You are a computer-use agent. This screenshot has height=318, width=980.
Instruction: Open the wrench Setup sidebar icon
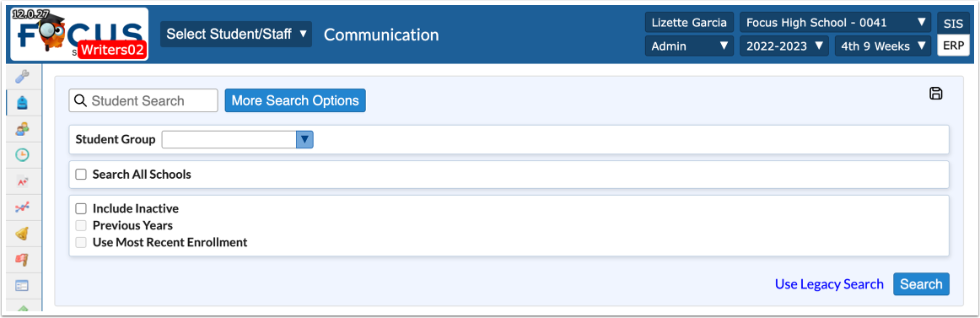(x=22, y=76)
